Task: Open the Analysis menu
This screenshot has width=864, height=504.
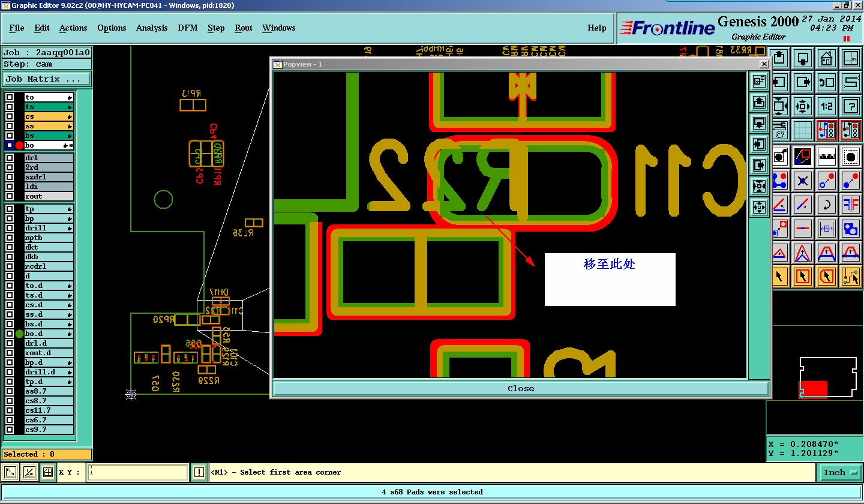Action: [x=152, y=28]
